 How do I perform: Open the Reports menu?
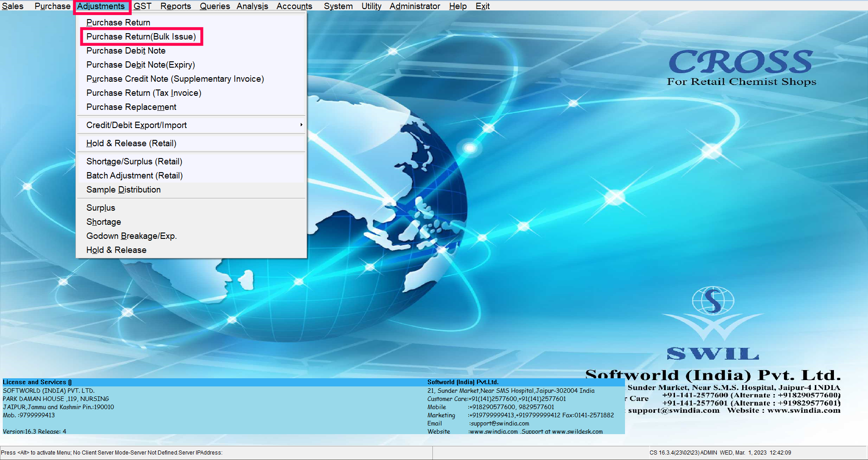point(175,6)
